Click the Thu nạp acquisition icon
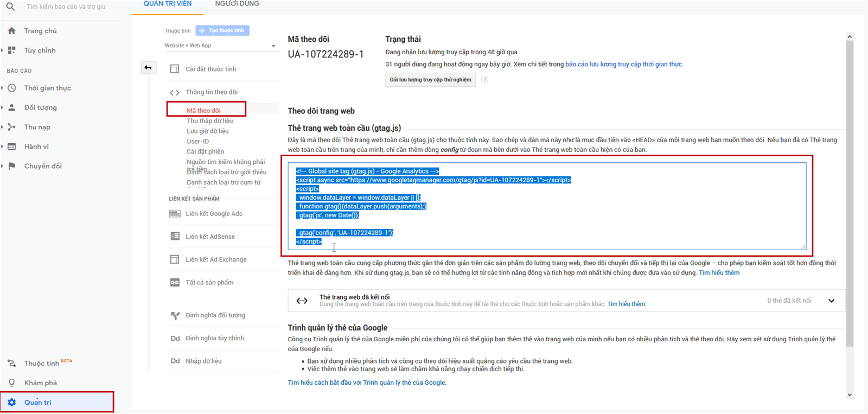This screenshot has height=414, width=868. point(12,127)
